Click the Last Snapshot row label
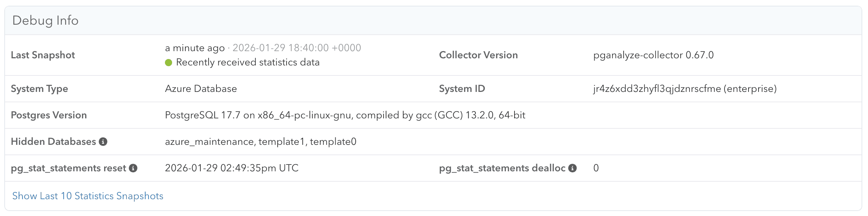Viewport: 868px width, 216px height. (x=43, y=55)
